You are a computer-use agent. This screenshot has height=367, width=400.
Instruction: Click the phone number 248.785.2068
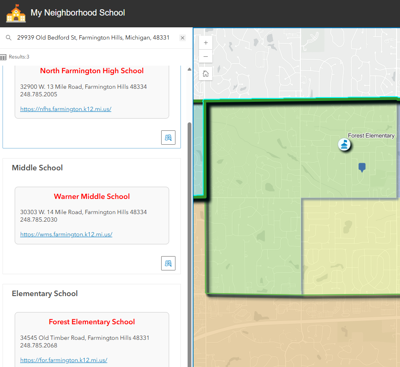[x=39, y=345]
